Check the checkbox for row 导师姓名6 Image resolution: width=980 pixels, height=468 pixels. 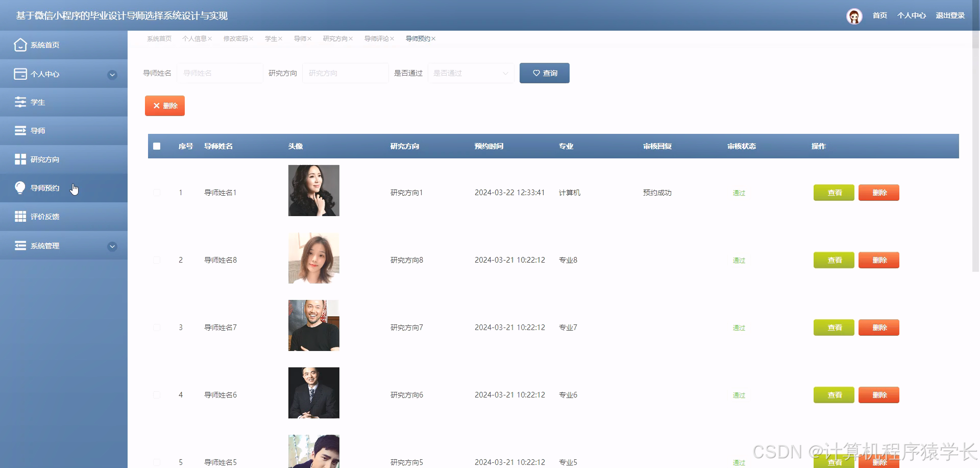(157, 395)
